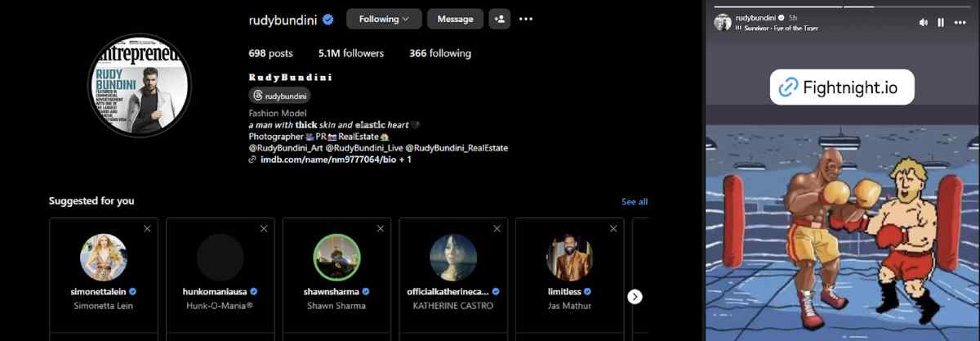Dismiss the hunkomaniausa suggestion card
The image size is (980, 341).
coord(264,229)
